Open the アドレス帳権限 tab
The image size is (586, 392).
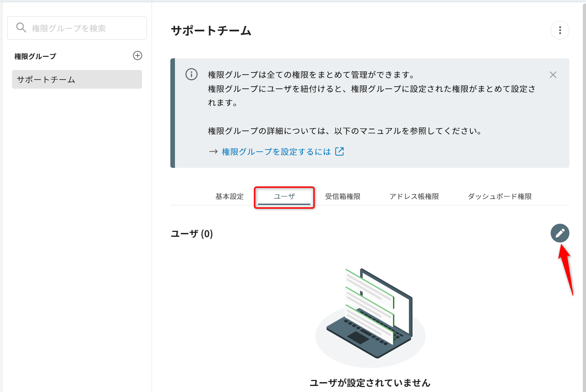tap(414, 197)
